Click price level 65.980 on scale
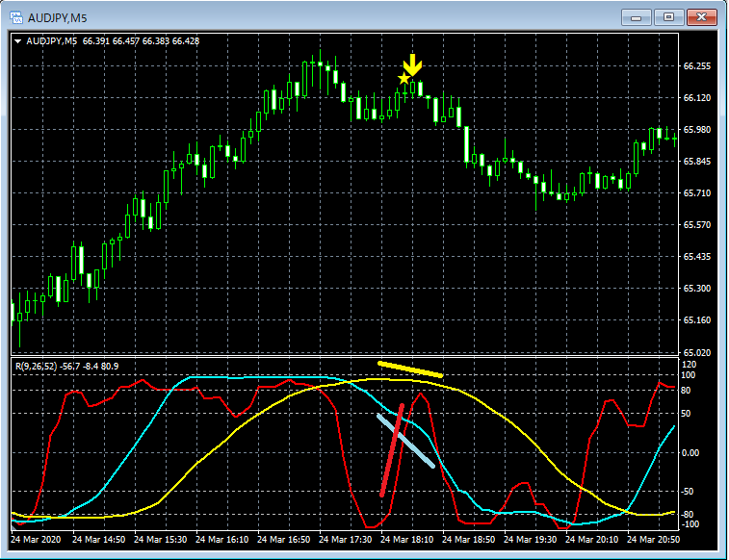This screenshot has height=560, width=729. pyautogui.click(x=697, y=130)
